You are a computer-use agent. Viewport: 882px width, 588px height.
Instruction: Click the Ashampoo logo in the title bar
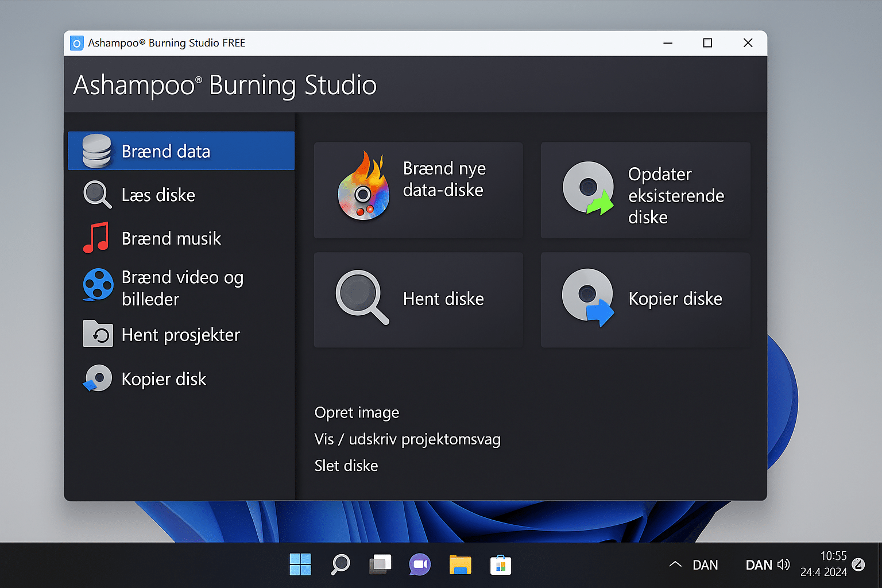tap(76, 42)
